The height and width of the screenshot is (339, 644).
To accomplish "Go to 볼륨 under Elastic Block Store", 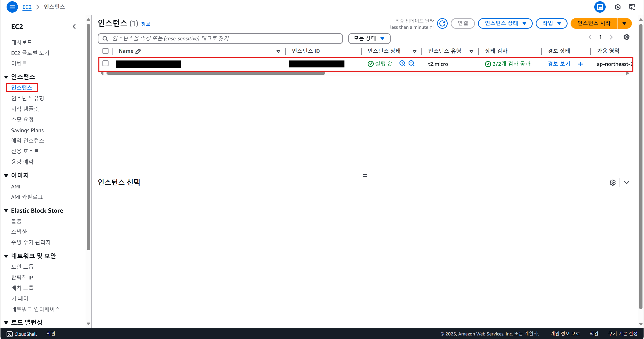I will tap(16, 221).
